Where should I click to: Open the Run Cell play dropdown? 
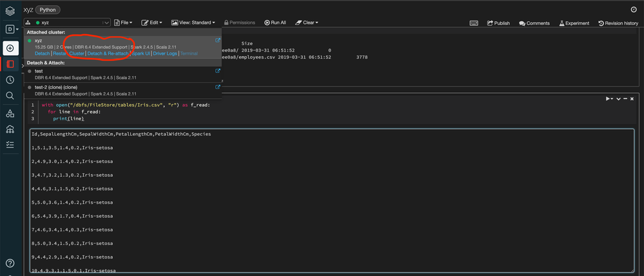tap(609, 99)
